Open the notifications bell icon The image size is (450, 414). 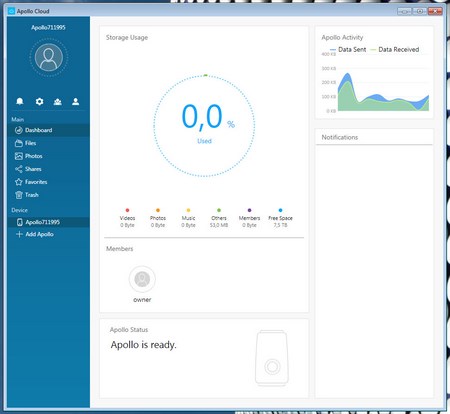pos(20,101)
